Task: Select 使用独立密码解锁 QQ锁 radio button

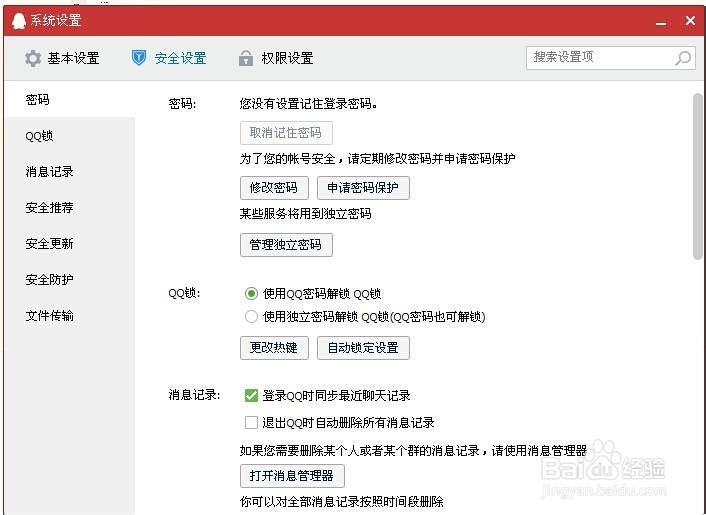Action: (251, 316)
